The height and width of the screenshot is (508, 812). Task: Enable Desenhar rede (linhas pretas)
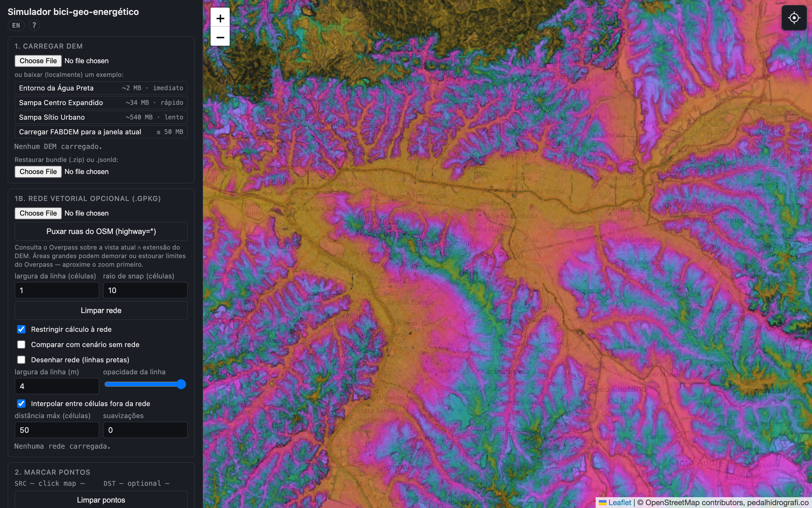pyautogui.click(x=21, y=360)
